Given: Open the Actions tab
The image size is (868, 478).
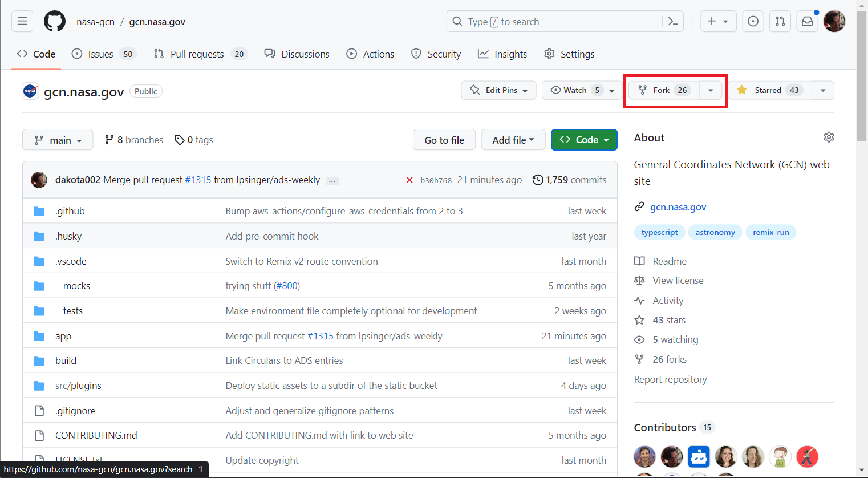Looking at the screenshot, I should click(370, 54).
